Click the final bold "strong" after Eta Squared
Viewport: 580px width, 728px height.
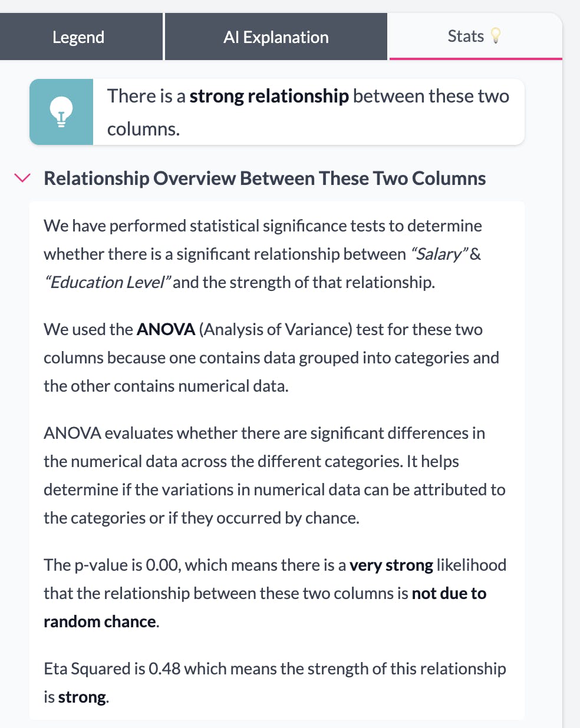coord(83,697)
